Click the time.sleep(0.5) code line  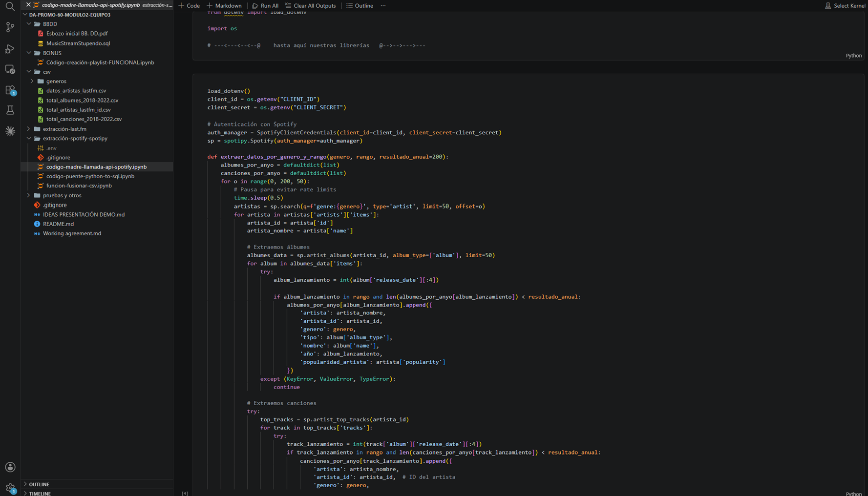258,198
